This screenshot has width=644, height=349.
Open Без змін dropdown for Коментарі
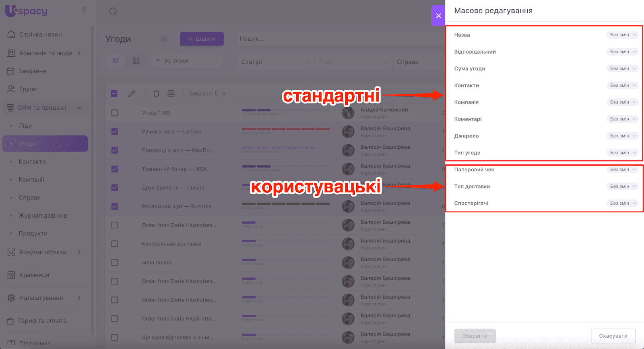tap(622, 119)
